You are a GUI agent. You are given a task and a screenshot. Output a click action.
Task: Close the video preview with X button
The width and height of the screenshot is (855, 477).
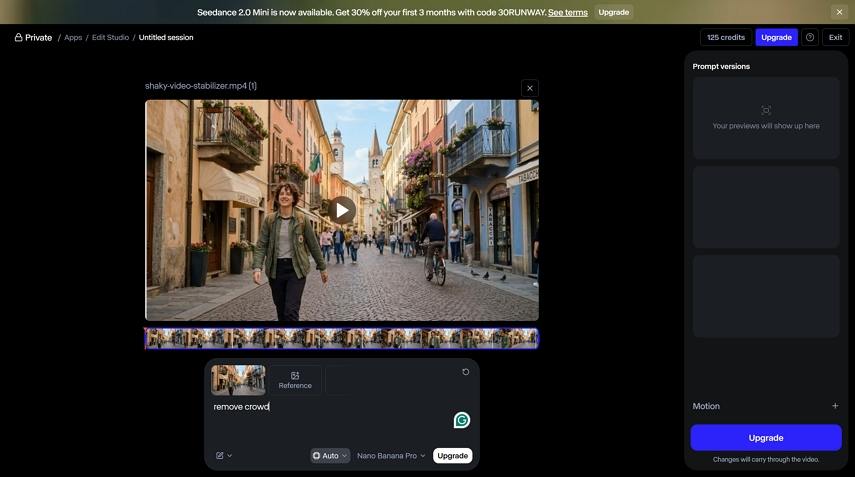529,88
